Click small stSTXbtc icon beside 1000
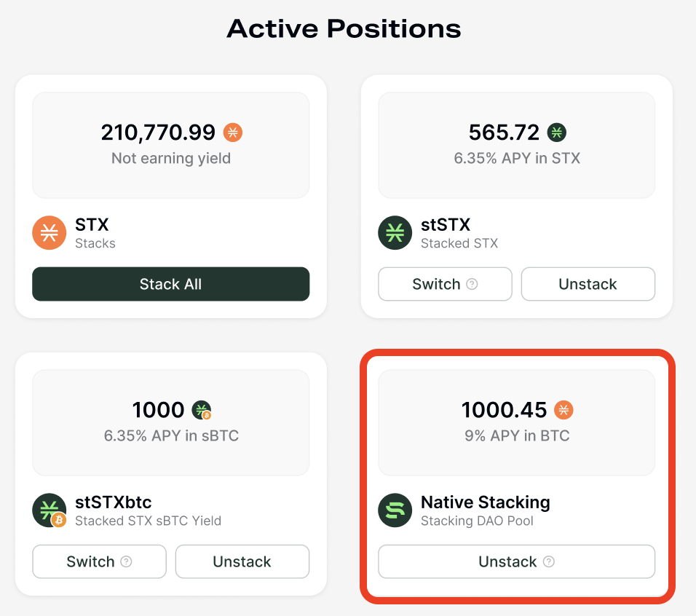Image resolution: width=696 pixels, height=616 pixels. click(x=202, y=410)
